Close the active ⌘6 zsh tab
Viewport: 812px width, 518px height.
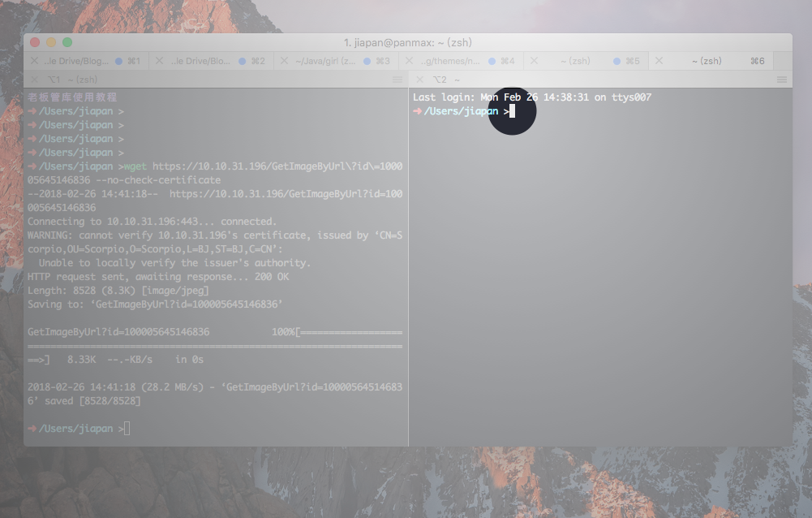659,61
